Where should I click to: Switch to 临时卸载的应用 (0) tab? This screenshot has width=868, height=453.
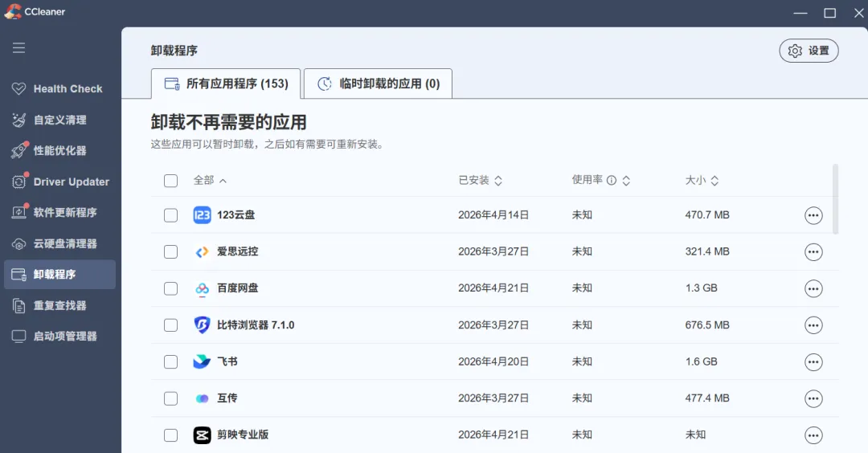coord(378,84)
